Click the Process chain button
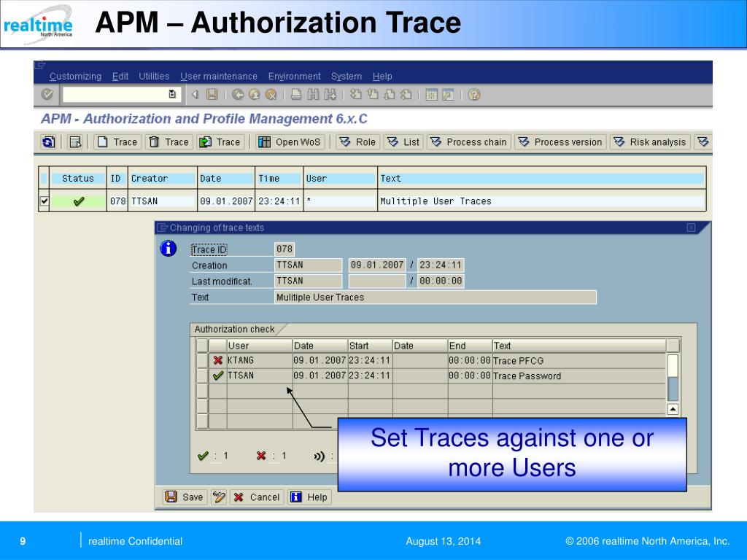747x560 pixels. [x=469, y=142]
